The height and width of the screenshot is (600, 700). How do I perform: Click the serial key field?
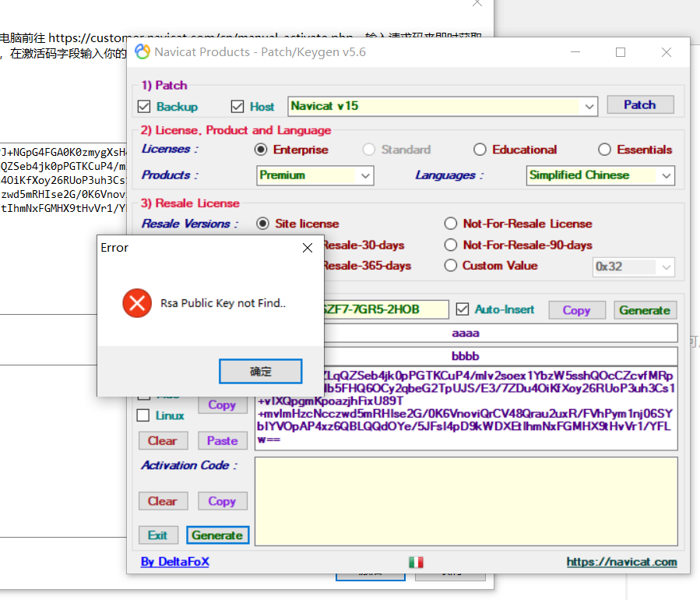click(385, 309)
